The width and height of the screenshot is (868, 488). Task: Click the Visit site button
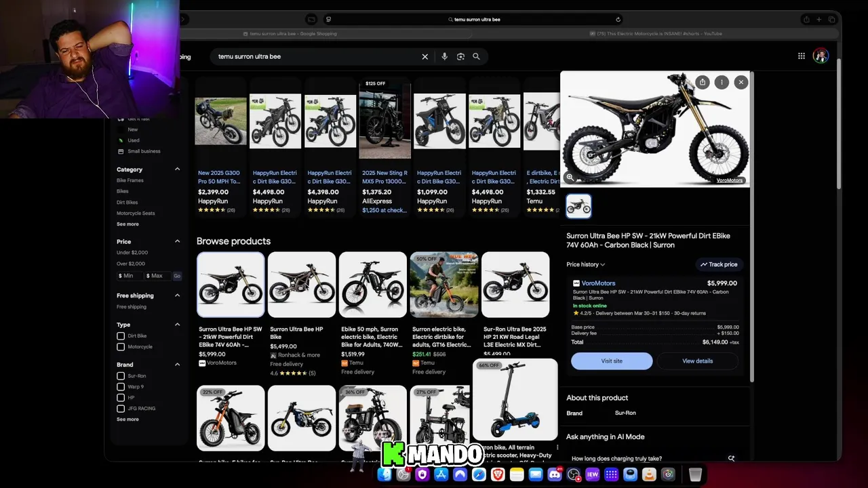[x=612, y=361]
